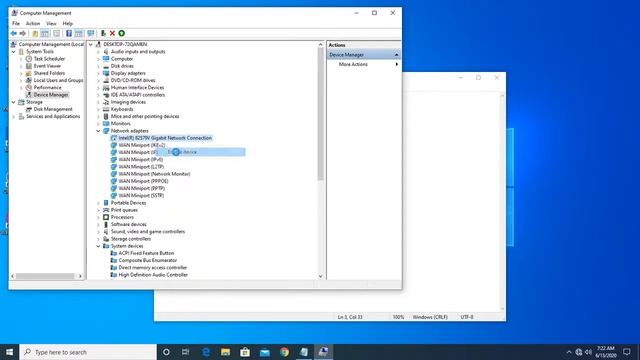Open the View menu
This screenshot has width=640, height=360.
tap(51, 24)
